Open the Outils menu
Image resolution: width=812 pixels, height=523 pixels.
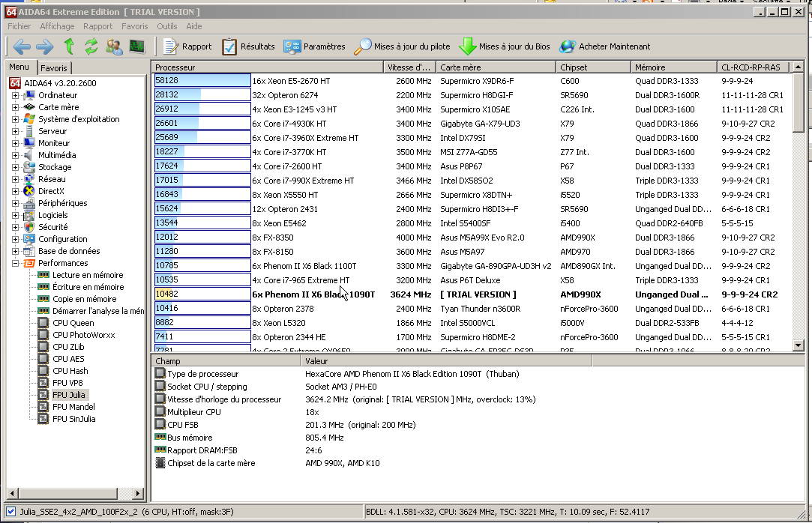tap(166, 26)
